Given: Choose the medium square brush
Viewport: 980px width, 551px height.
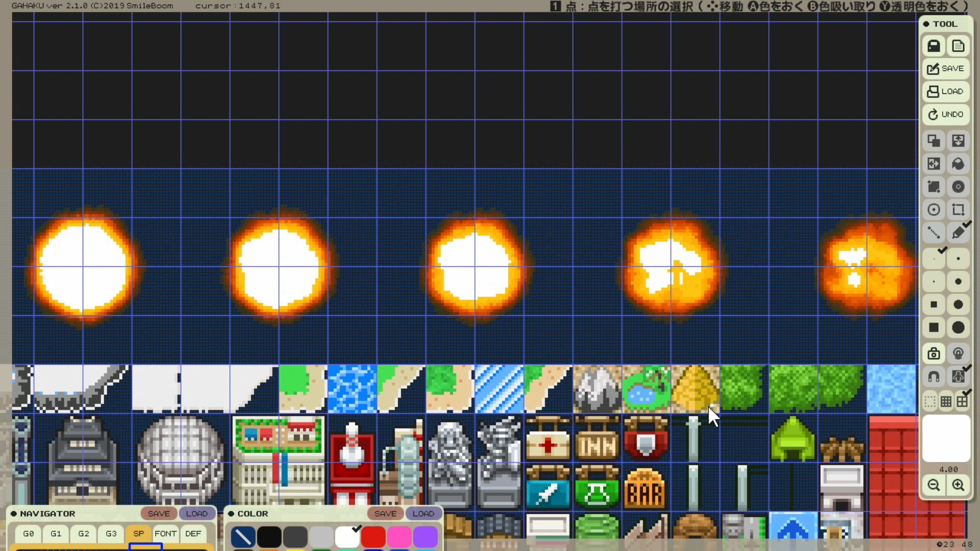Looking at the screenshot, I should 934,305.
